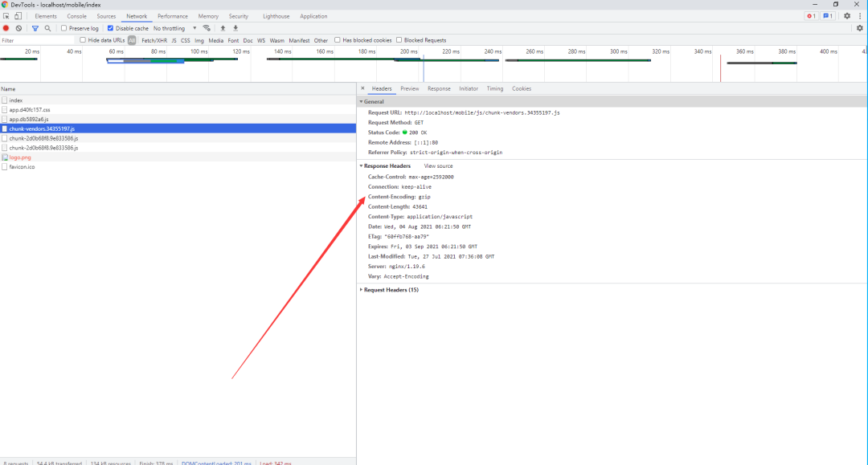Click View source link

tap(439, 166)
